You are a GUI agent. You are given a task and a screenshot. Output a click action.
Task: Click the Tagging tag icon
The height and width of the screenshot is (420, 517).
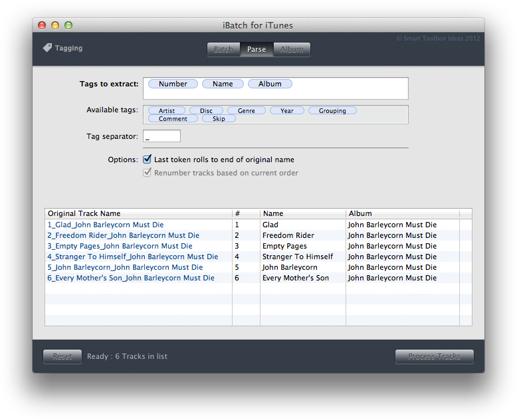click(x=47, y=48)
